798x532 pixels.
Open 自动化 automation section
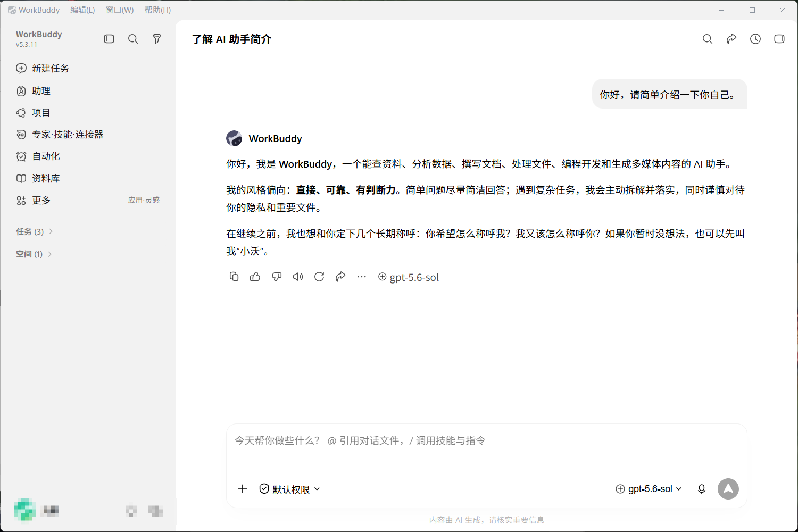88,156
